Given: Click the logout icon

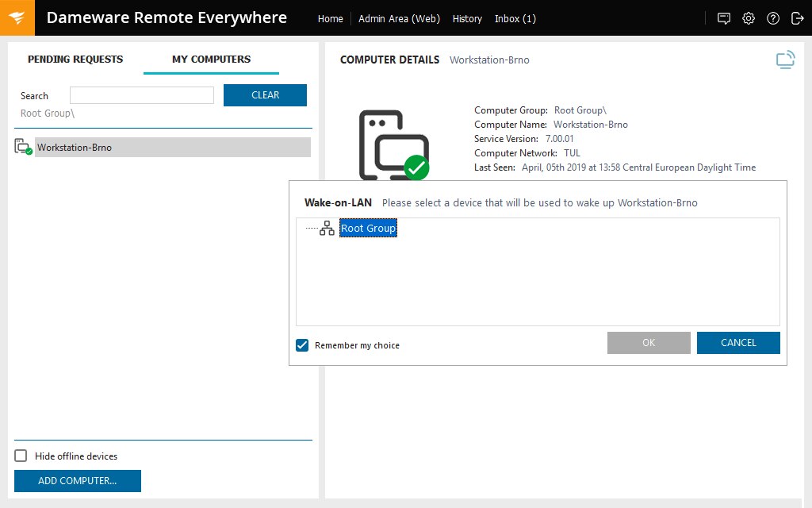Looking at the screenshot, I should pos(798,17).
